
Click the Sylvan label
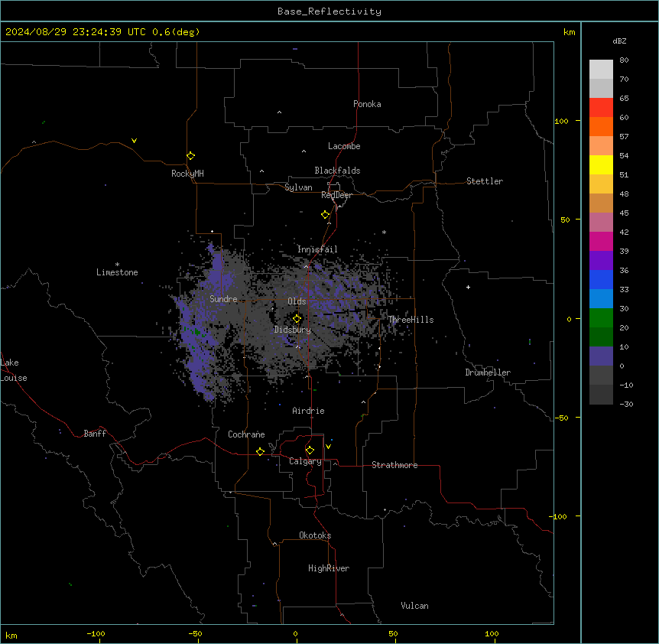click(x=298, y=187)
